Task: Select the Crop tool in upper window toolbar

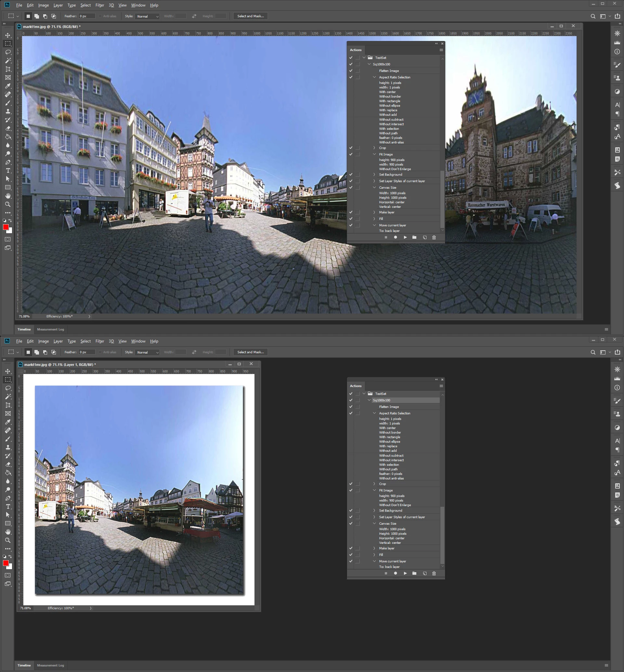Action: coord(8,69)
